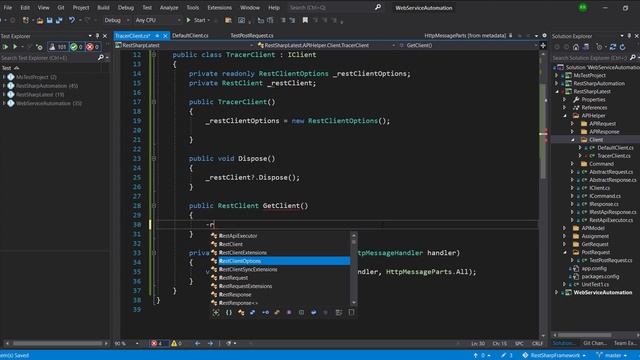The image size is (640, 360).
Task: Toggle the namespaces filter in IntelliSense popup
Action: pyautogui.click(x=229, y=313)
